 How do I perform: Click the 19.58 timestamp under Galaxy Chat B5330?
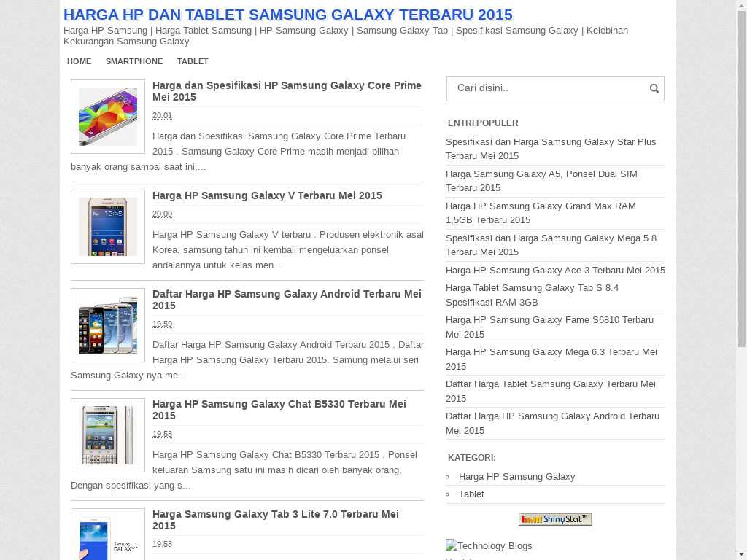pos(162,434)
